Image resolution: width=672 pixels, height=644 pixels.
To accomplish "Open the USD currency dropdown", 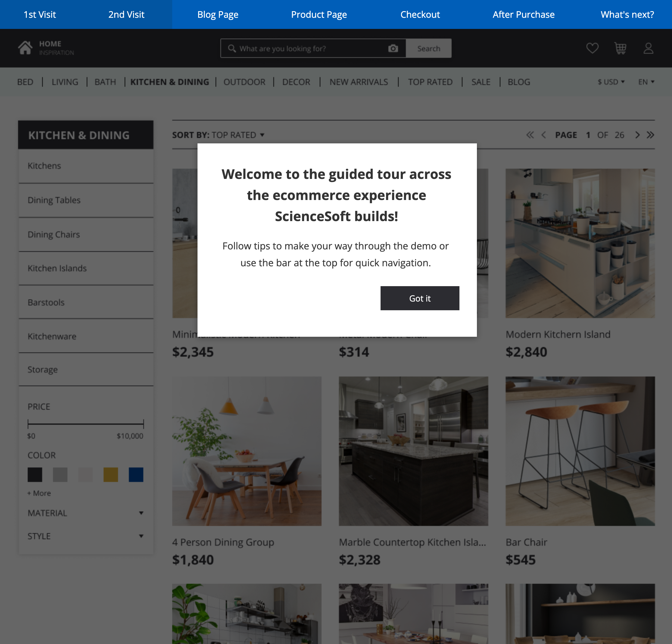I will tap(611, 82).
